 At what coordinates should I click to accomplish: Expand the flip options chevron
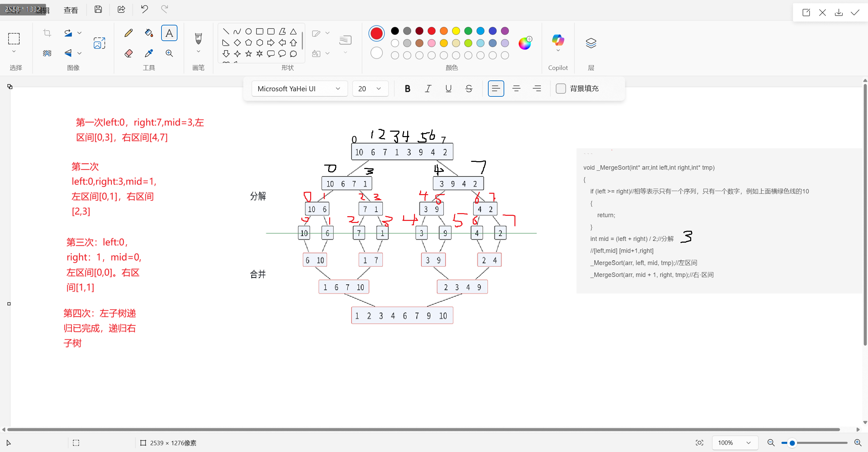click(x=79, y=53)
